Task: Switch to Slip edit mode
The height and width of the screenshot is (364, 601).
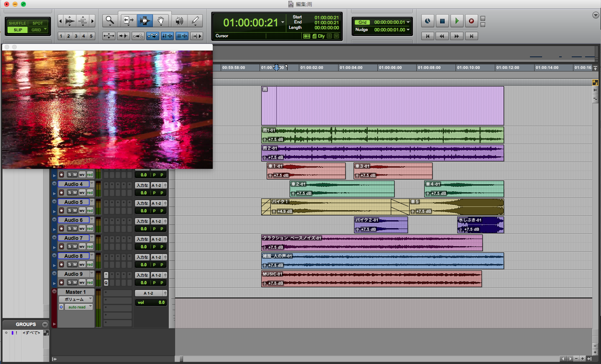Action: [18, 30]
